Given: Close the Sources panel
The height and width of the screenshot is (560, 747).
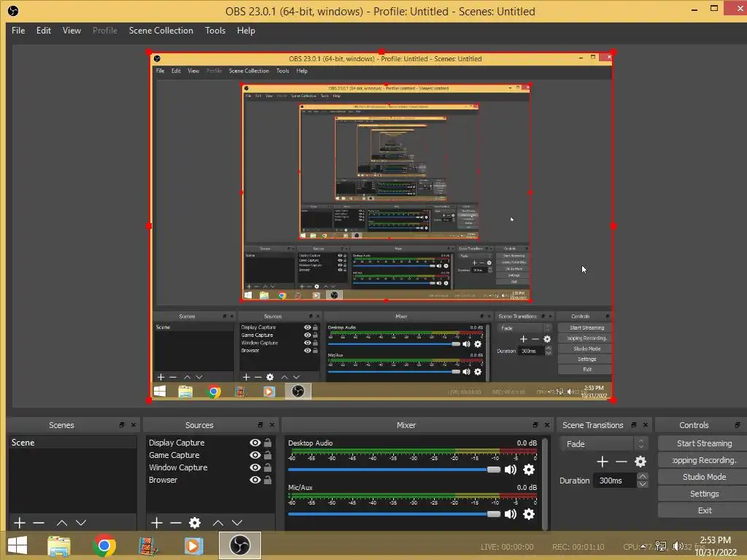Looking at the screenshot, I should 272,425.
